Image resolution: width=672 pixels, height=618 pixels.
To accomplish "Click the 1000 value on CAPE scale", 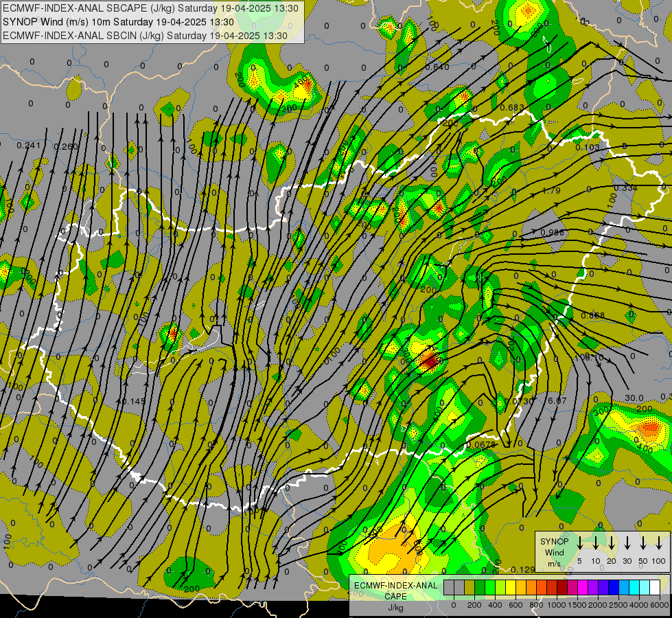I will tap(557, 605).
